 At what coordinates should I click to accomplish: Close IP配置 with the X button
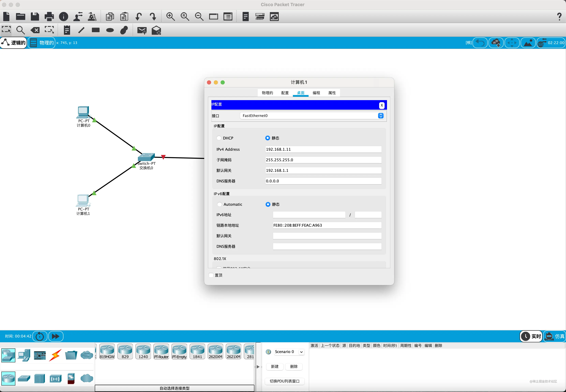pyautogui.click(x=382, y=105)
